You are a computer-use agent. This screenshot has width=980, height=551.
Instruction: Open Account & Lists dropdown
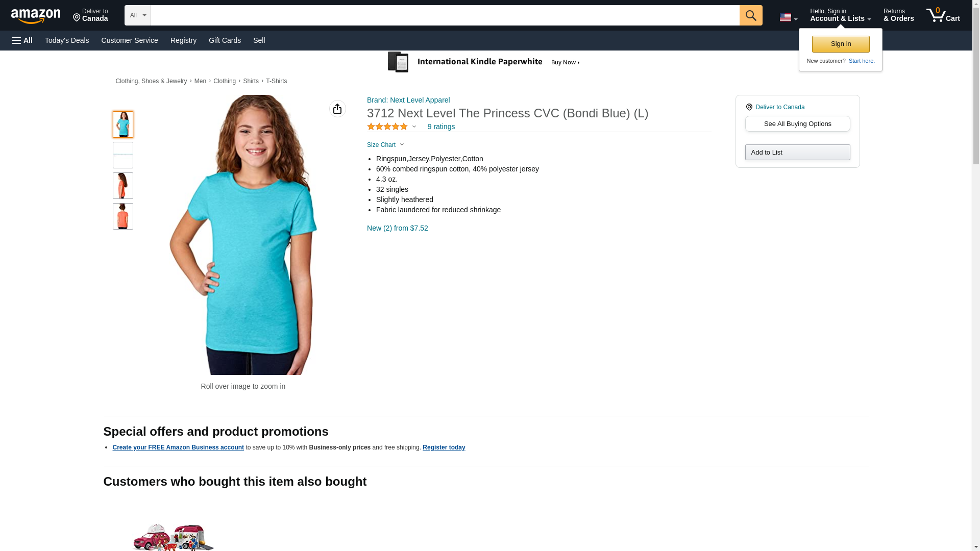point(840,15)
